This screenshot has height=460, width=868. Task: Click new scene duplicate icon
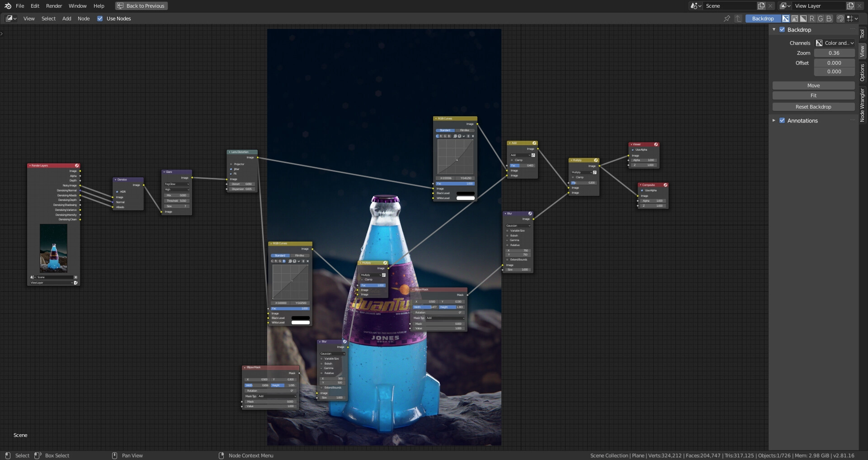coord(761,6)
